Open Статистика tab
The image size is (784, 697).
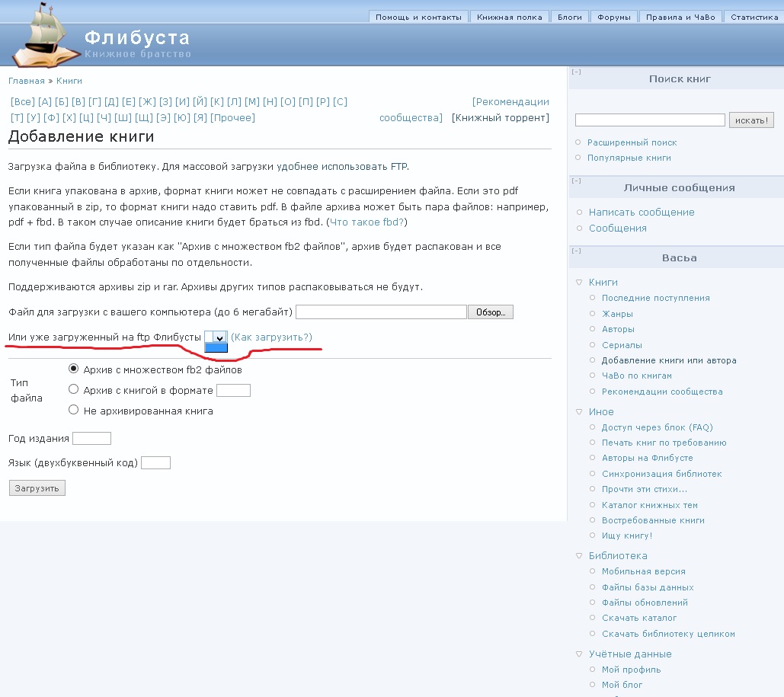[754, 17]
